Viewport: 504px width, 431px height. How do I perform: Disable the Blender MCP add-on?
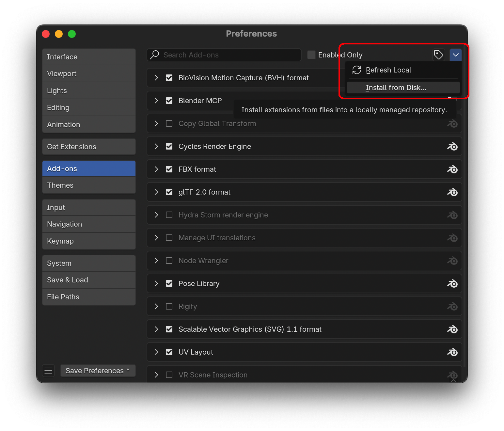[x=169, y=101]
